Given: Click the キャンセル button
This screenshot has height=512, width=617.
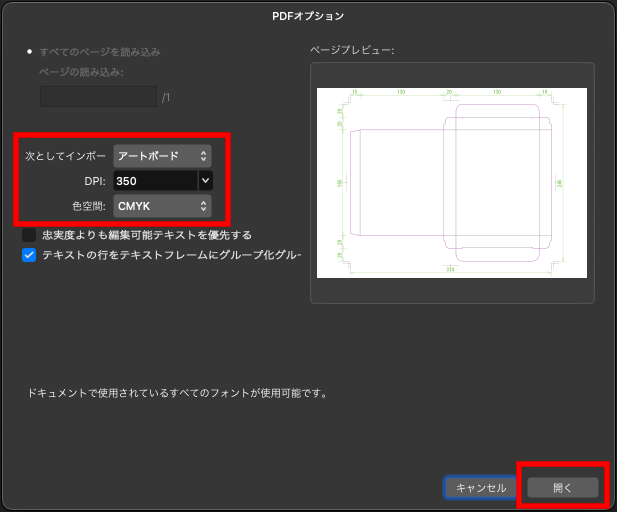Looking at the screenshot, I should point(480,488).
